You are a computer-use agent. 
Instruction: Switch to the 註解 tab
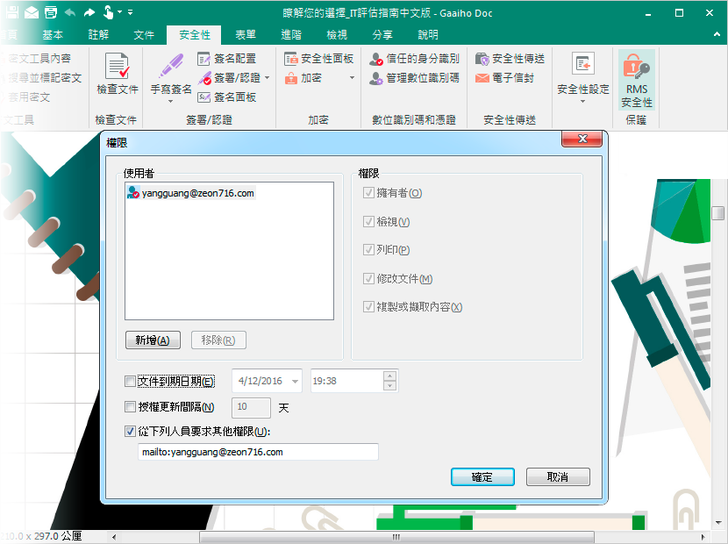point(99,35)
